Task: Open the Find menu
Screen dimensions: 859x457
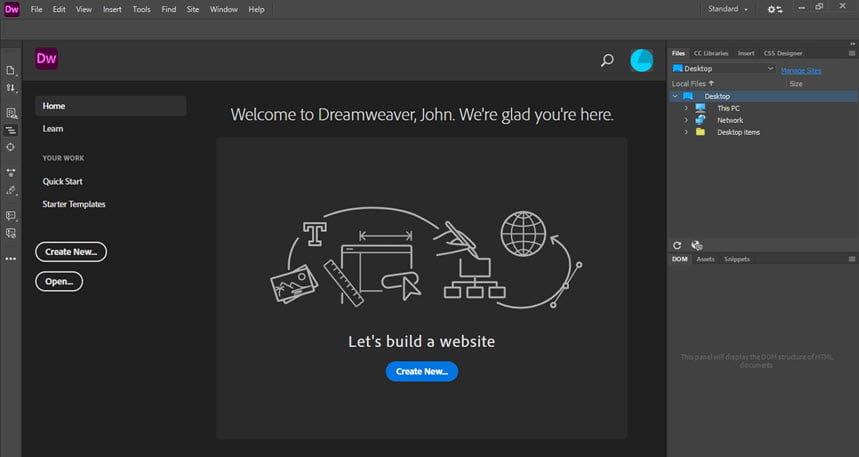Action: [169, 9]
